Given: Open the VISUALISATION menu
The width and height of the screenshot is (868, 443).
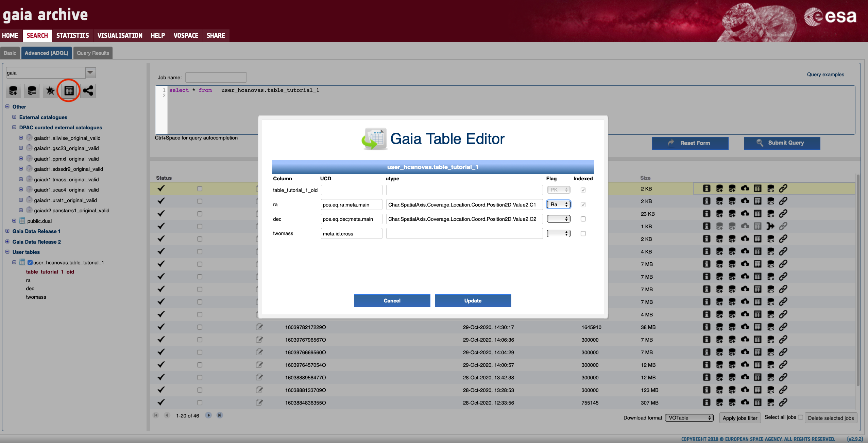Looking at the screenshot, I should (120, 35).
